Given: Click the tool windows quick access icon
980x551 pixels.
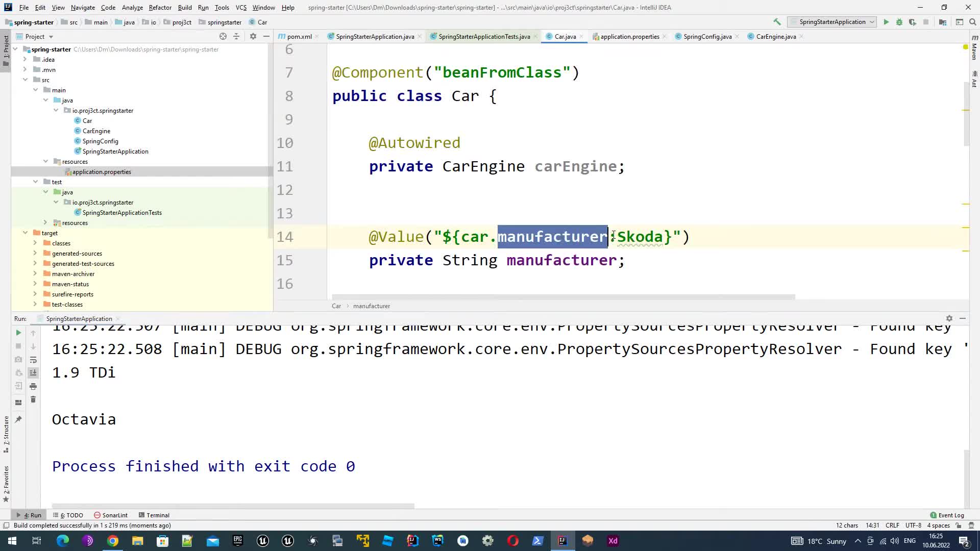Looking at the screenshot, I should [6, 525].
